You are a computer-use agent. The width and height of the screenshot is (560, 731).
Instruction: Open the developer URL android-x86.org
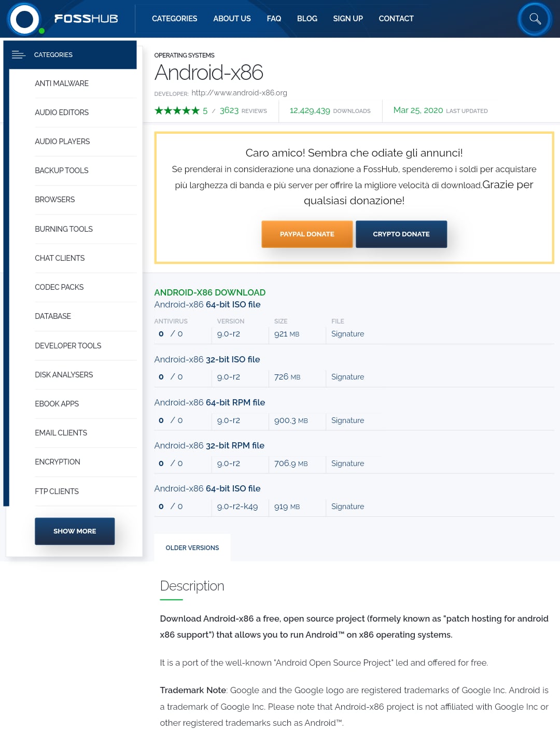point(239,93)
